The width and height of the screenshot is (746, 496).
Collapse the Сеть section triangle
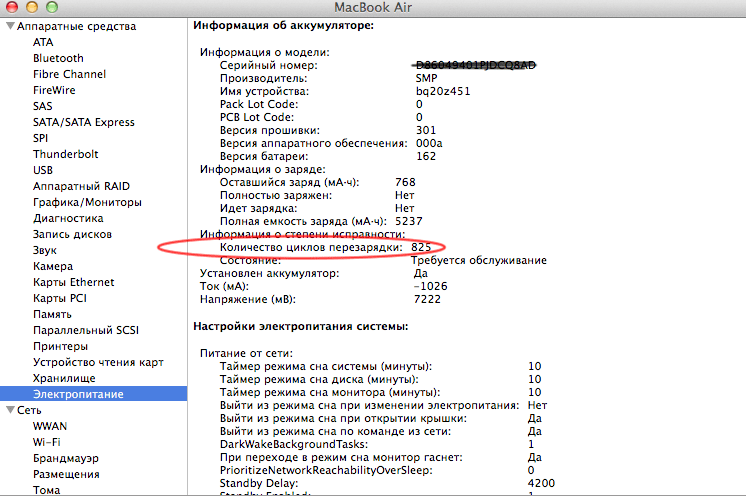click(x=10, y=410)
